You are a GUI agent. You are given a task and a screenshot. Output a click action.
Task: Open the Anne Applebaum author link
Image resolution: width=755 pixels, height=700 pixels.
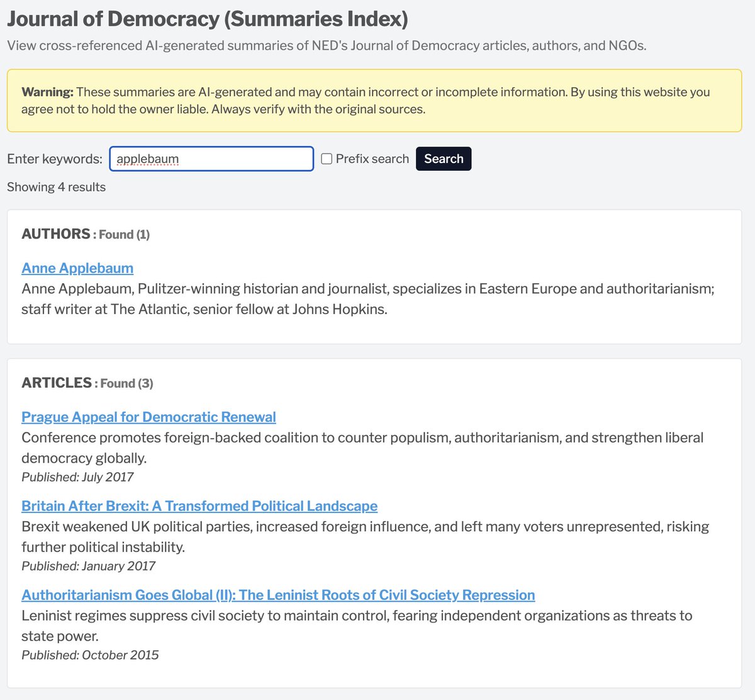coord(77,268)
